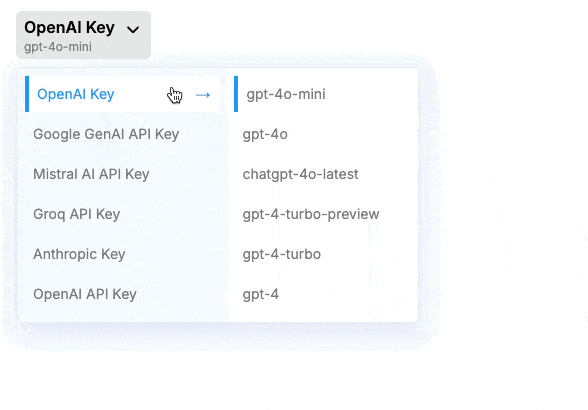This screenshot has width=588, height=410.
Task: Choose OpenAI API Key at list bottom
Action: tap(85, 294)
